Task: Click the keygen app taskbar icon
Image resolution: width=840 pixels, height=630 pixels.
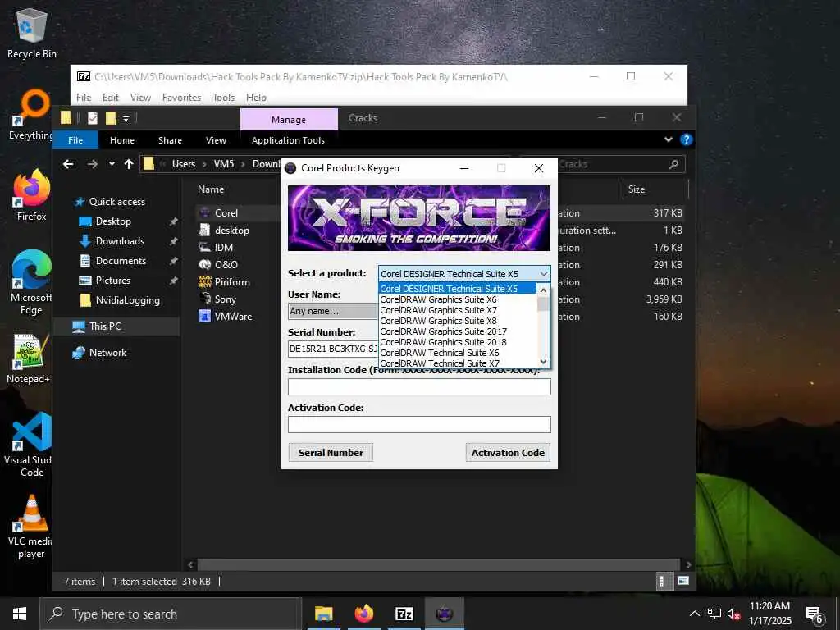Action: point(444,614)
